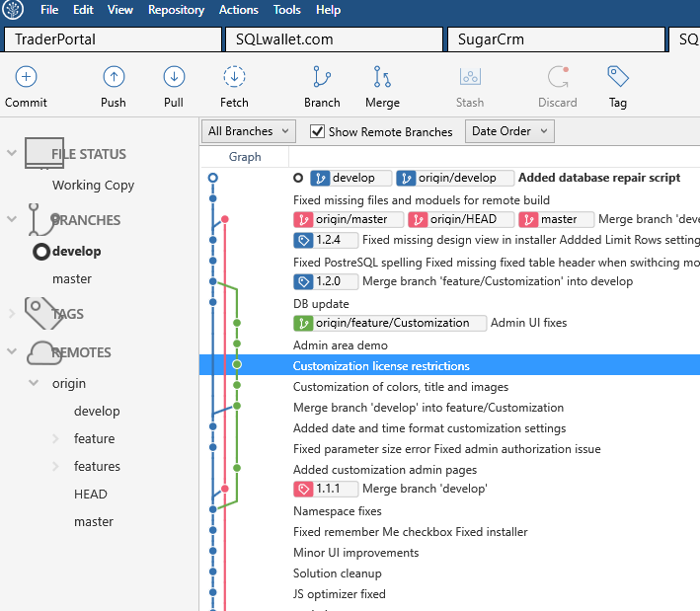
Task: Click the local develop branch label in graph
Action: pyautogui.click(x=350, y=178)
